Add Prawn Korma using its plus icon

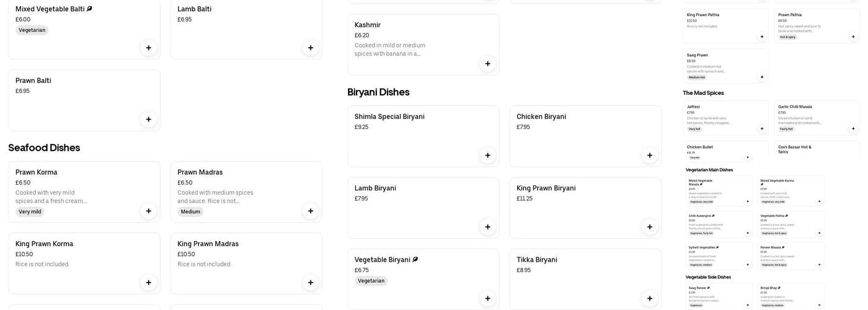pos(148,211)
